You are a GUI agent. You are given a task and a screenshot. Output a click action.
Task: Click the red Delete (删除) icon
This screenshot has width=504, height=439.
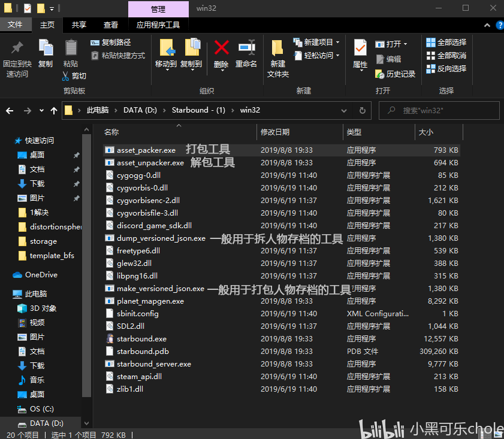(222, 48)
